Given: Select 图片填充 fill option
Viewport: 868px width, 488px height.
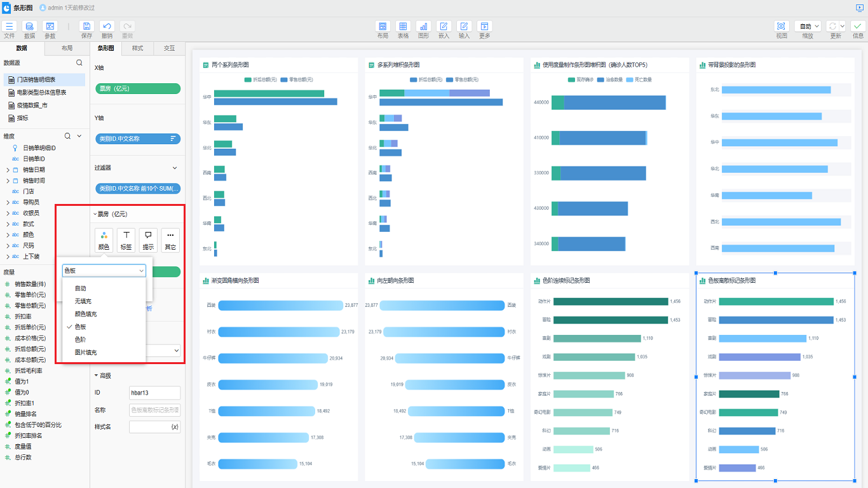Looking at the screenshot, I should point(85,352).
